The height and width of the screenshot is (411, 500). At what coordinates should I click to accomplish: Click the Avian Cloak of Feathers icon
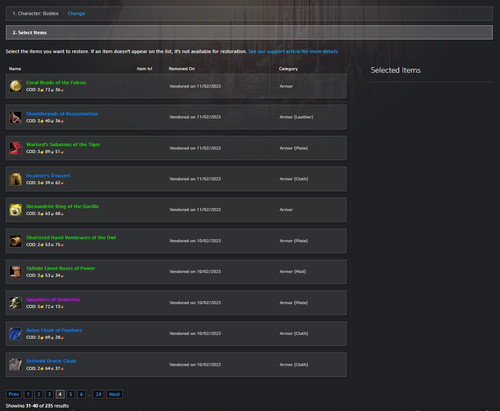pyautogui.click(x=15, y=334)
